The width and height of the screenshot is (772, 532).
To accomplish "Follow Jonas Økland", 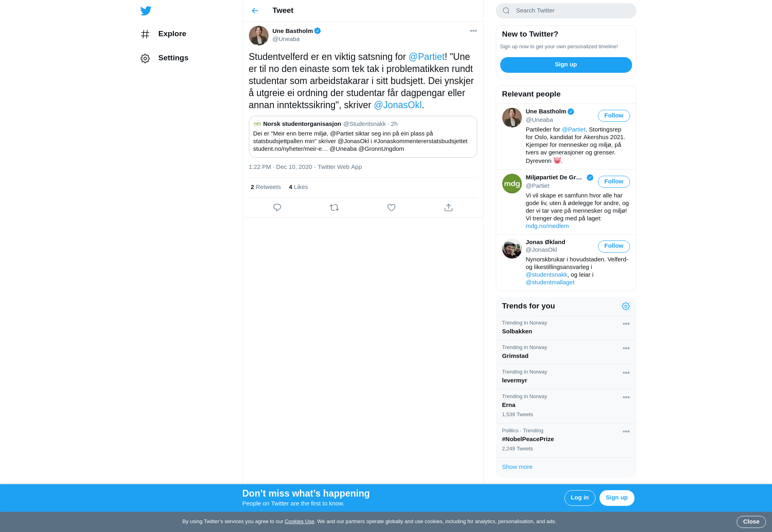I will coord(614,246).
